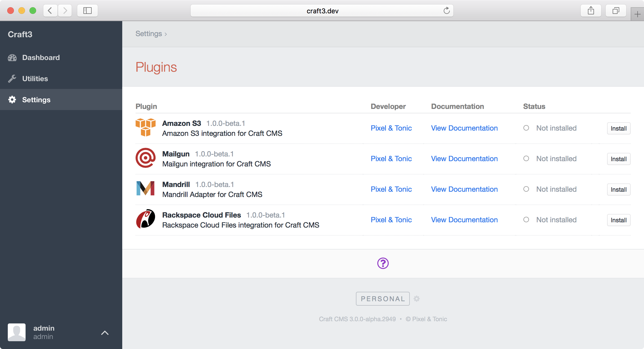This screenshot has height=349, width=644.
Task: Click the Settings breadcrumb link
Action: [x=149, y=34]
